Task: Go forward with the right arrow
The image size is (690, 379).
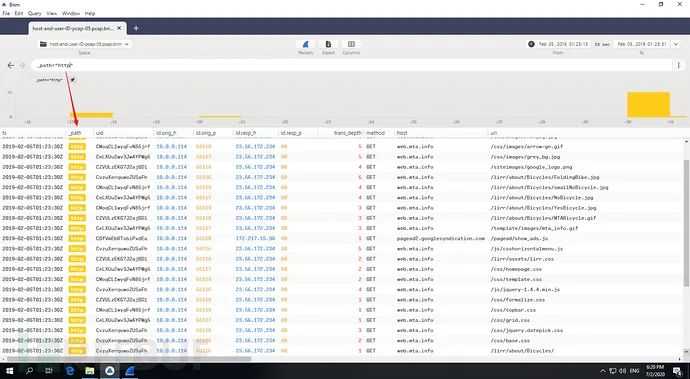Action: coord(22,66)
